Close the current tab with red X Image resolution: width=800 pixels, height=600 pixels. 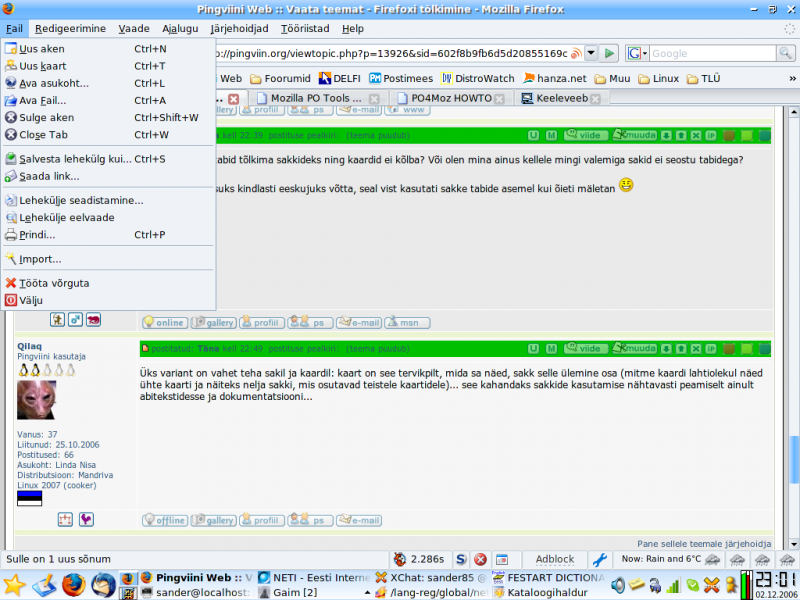tap(233, 99)
